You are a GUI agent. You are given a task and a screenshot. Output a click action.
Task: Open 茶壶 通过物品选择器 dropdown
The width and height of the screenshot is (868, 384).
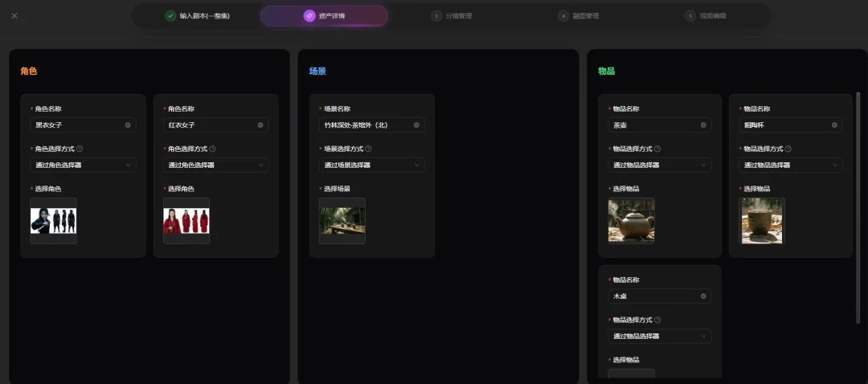660,165
